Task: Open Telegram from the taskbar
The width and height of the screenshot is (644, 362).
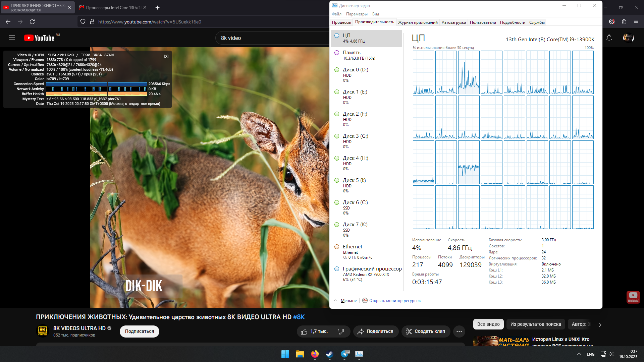Action: 344,354
